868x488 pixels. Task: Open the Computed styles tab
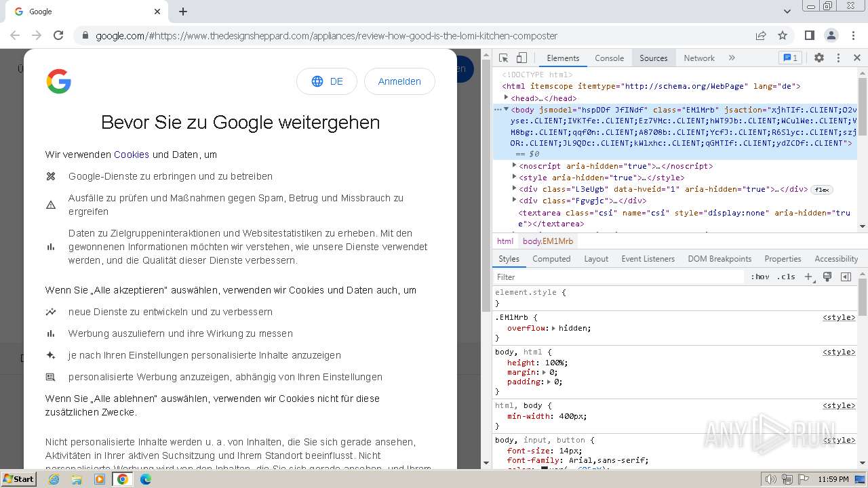coord(551,259)
